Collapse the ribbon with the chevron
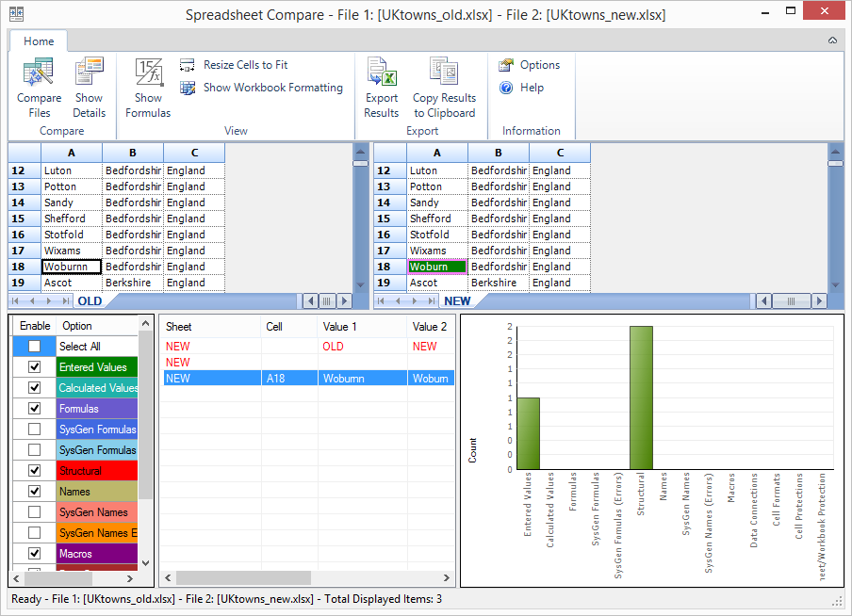 click(831, 41)
